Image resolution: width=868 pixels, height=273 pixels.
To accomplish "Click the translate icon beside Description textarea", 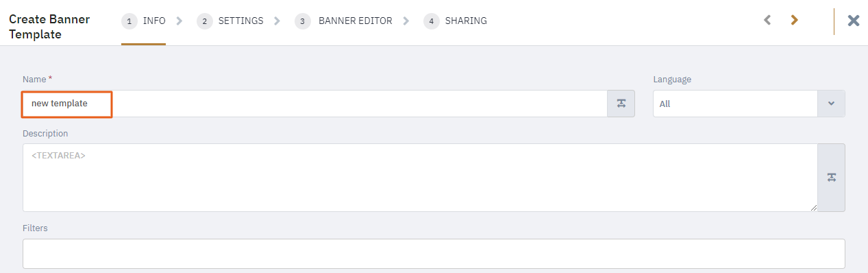I will click(831, 178).
